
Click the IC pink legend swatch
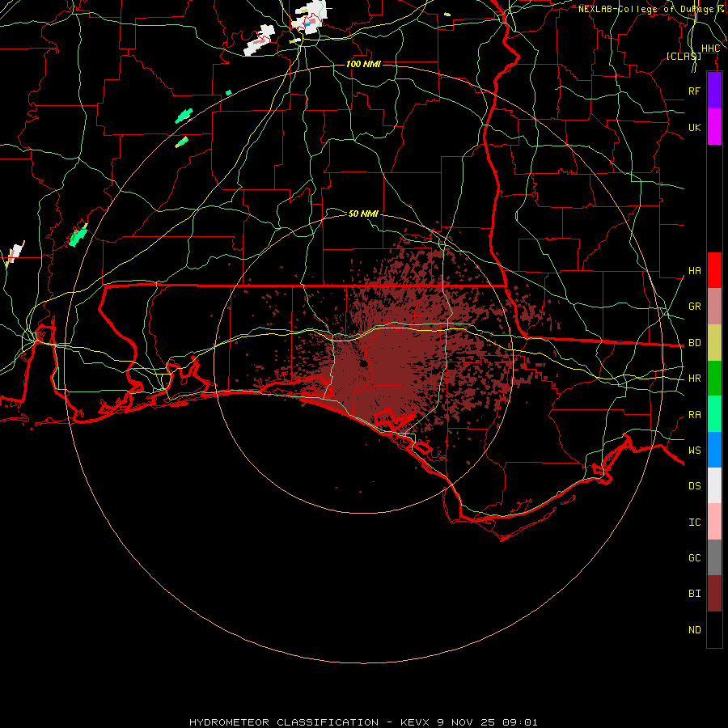pos(714,522)
